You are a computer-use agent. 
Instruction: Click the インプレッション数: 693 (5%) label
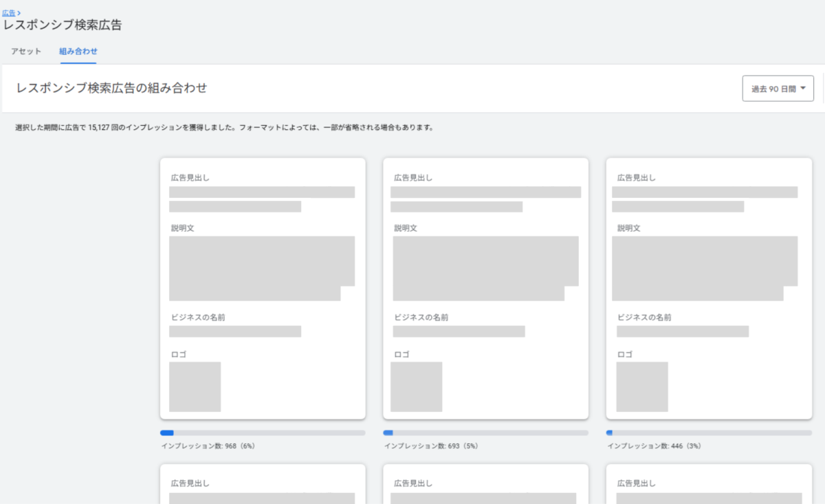point(430,446)
